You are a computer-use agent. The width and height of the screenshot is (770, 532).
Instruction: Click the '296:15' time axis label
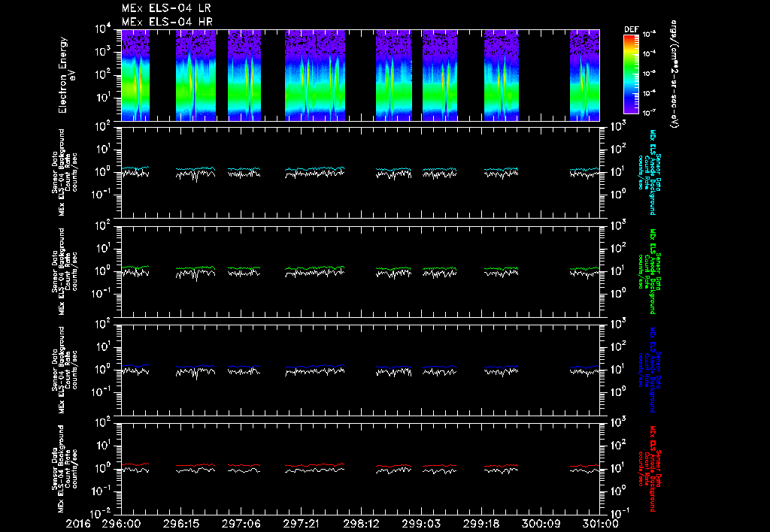pos(180,524)
